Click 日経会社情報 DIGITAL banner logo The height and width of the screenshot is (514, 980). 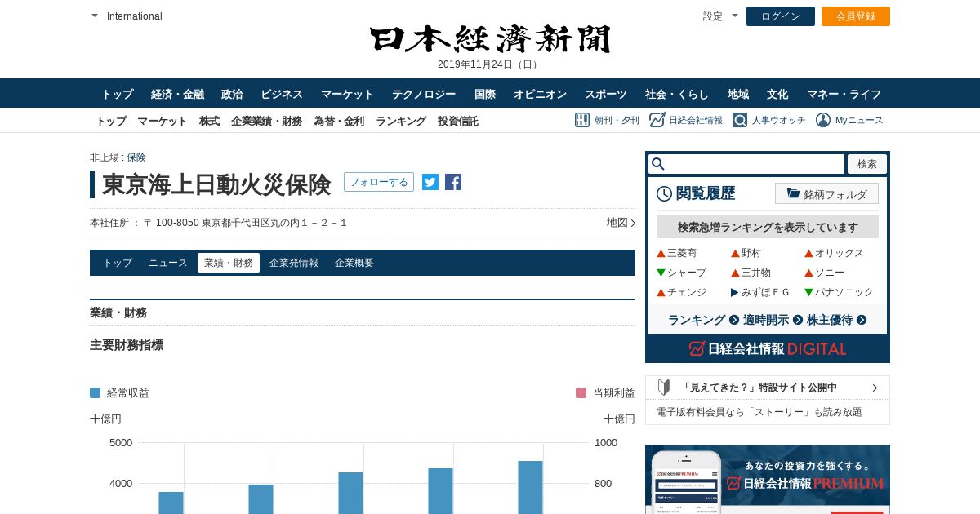point(768,348)
